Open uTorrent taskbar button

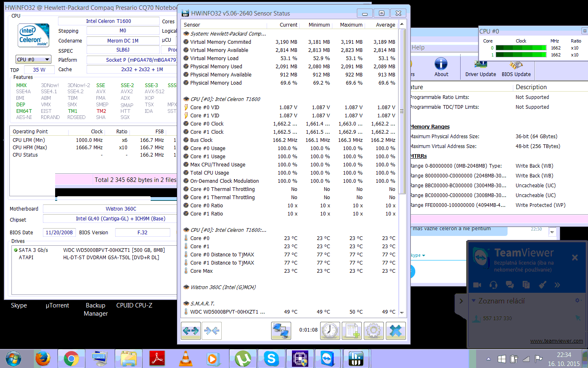(243, 359)
